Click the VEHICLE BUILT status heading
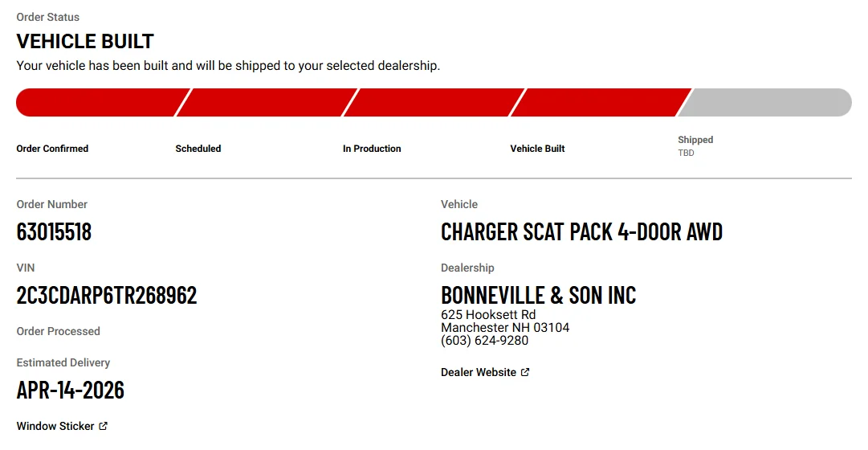Viewport: 868px width, 450px height. pyautogui.click(x=85, y=42)
